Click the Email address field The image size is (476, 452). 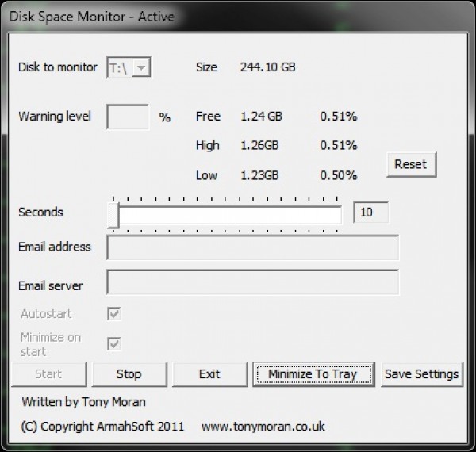tap(252, 247)
